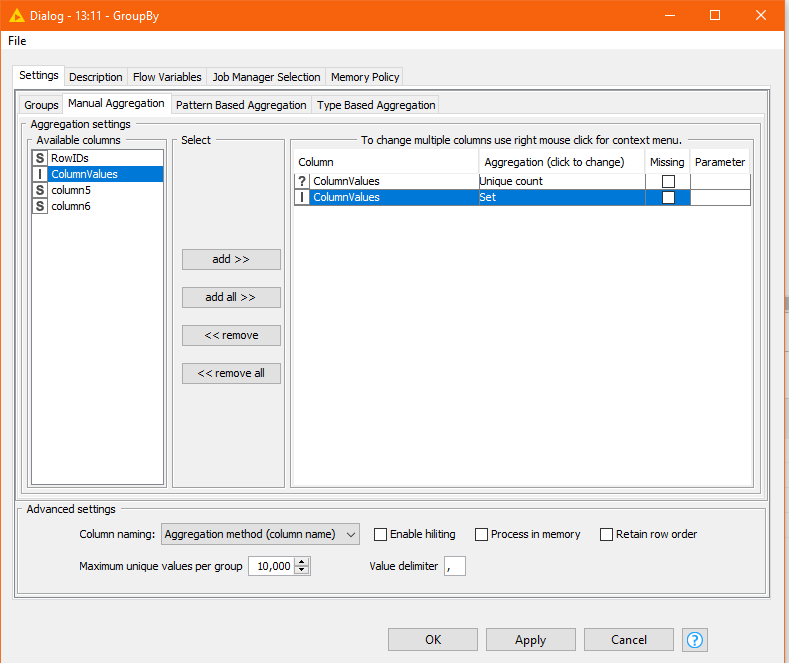This screenshot has width=789, height=663.
Task: Select RowIDs in Available columns
Action: [98, 158]
